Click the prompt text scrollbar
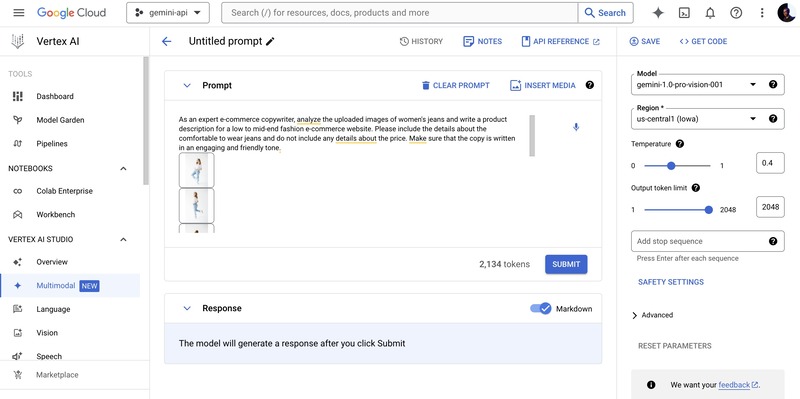 click(532, 135)
